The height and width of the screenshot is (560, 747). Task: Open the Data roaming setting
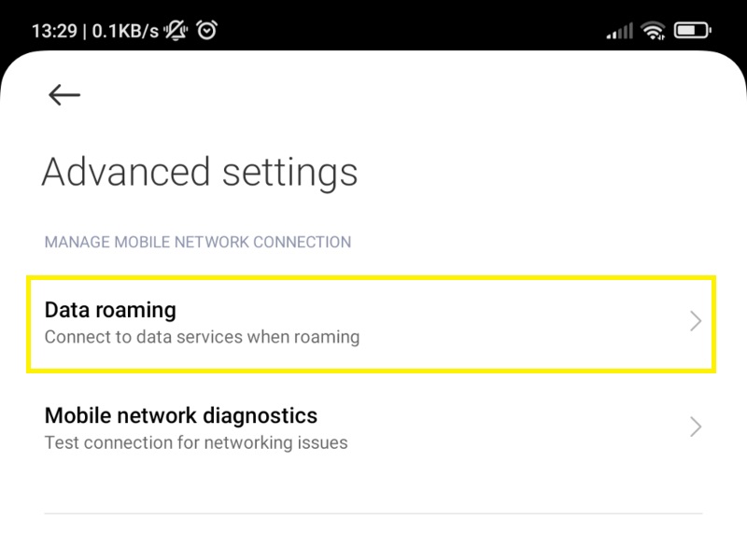(x=372, y=323)
